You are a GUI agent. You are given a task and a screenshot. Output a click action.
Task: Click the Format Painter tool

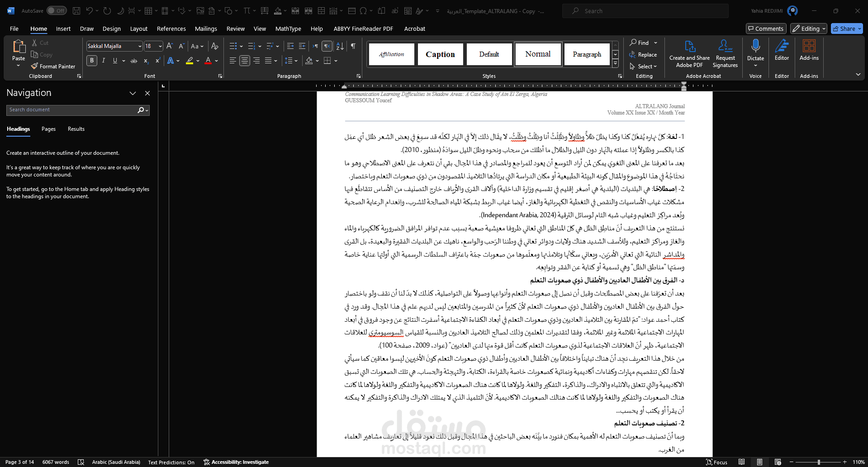[x=53, y=66]
